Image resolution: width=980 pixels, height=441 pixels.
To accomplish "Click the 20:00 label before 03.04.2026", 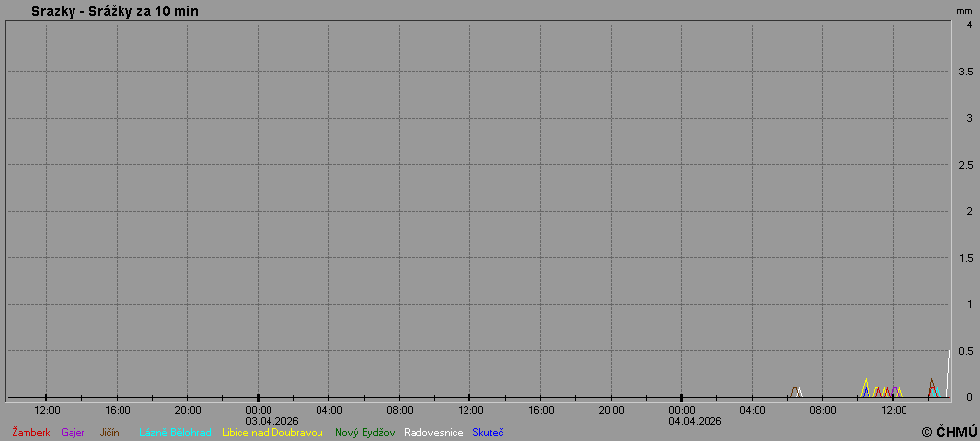I will 188,410.
